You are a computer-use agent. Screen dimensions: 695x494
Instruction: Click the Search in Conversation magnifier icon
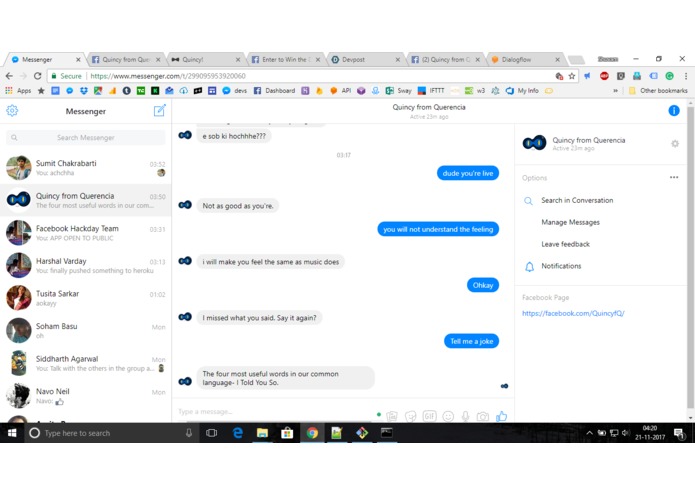tap(528, 201)
